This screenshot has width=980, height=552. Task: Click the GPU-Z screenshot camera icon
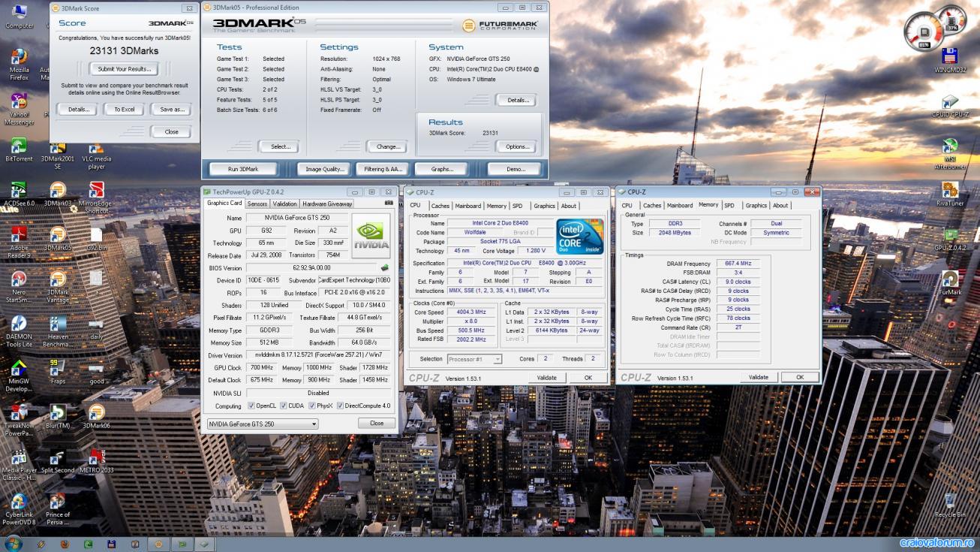click(x=389, y=203)
